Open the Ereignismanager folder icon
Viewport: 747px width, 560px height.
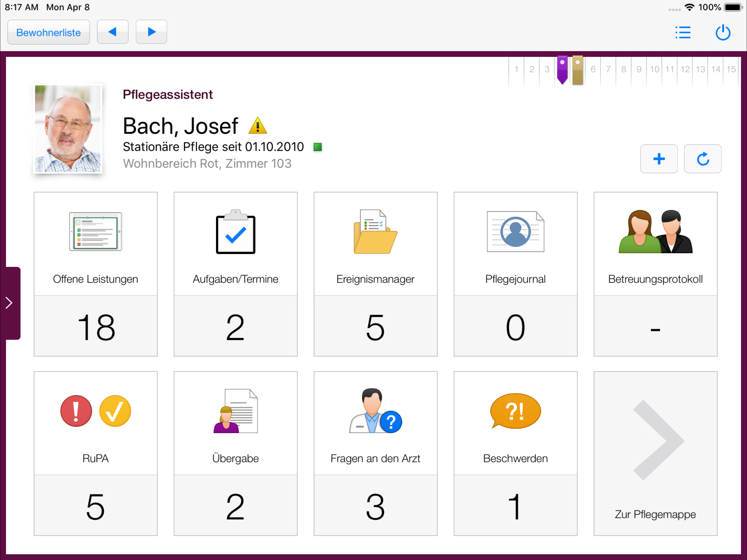375,232
